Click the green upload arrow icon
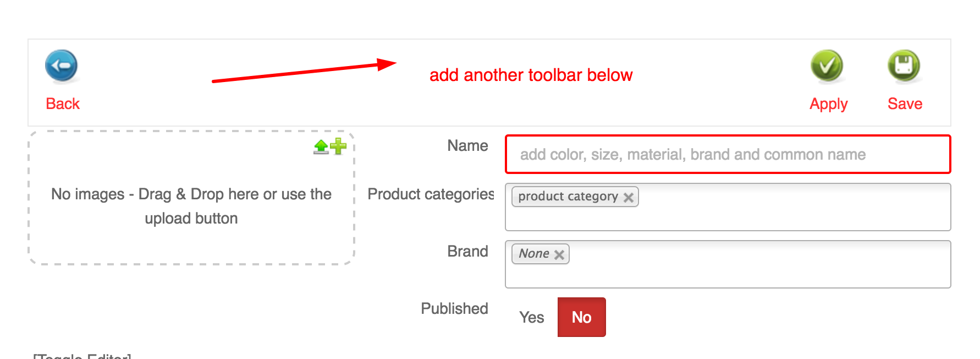Viewport: 980px width, 359px height. pyautogui.click(x=321, y=146)
